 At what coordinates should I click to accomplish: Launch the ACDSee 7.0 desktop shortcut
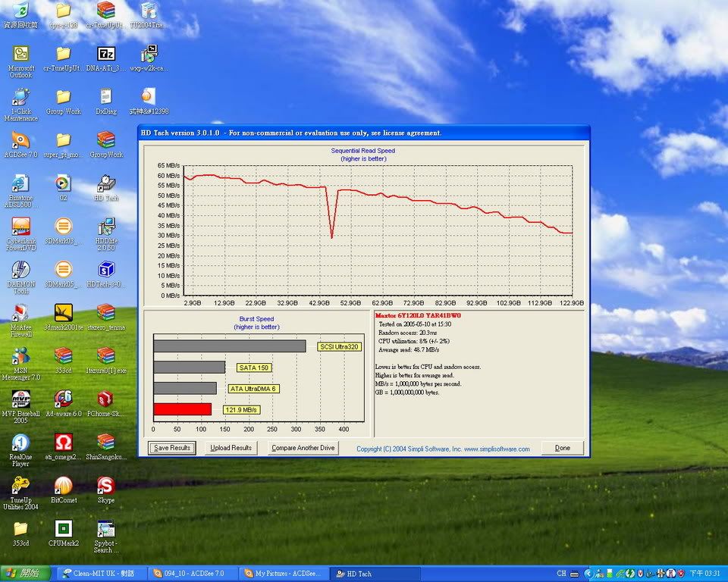click(20, 145)
